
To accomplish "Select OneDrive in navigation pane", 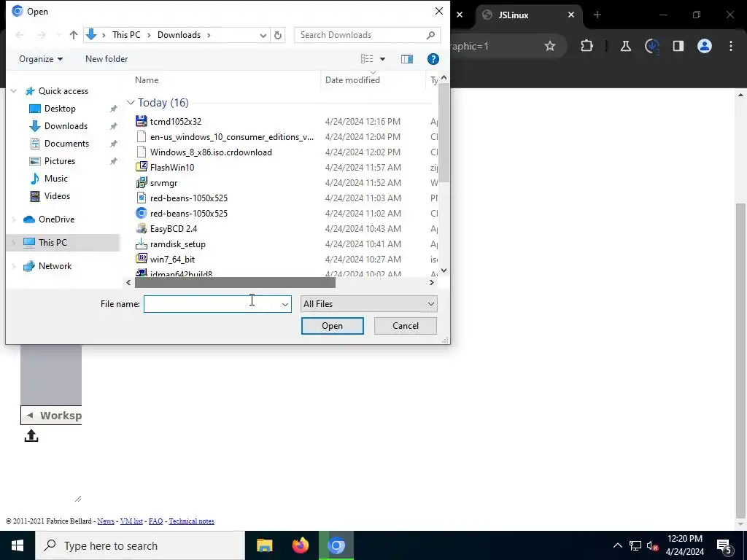I will (56, 219).
